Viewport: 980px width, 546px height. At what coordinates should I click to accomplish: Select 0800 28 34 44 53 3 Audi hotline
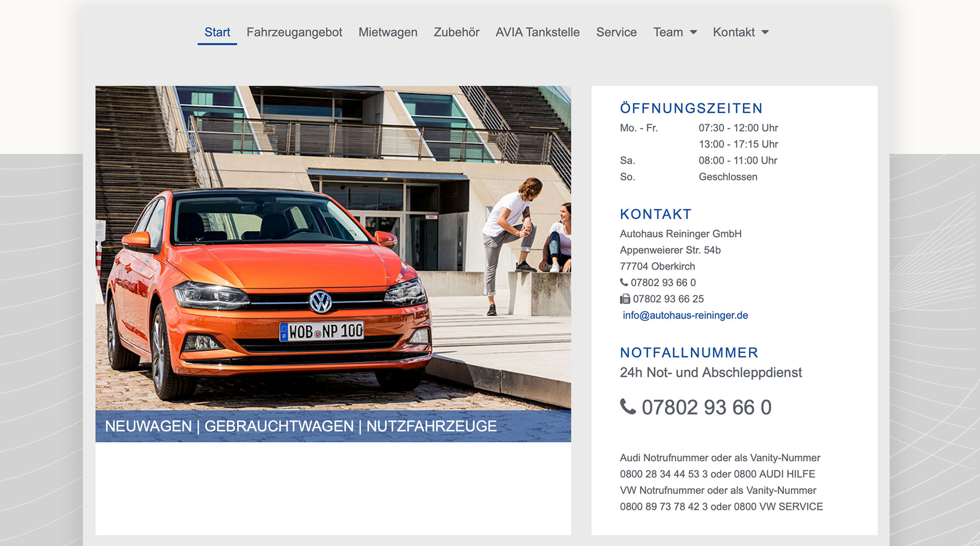664,474
